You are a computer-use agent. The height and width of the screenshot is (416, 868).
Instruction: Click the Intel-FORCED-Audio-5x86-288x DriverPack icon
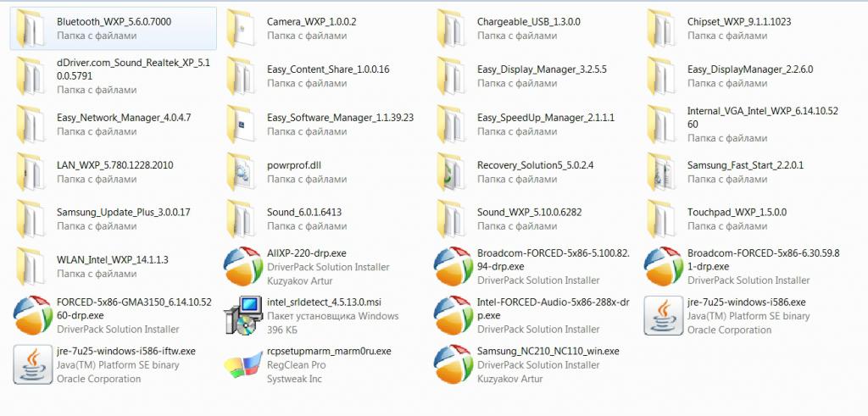coord(453,315)
